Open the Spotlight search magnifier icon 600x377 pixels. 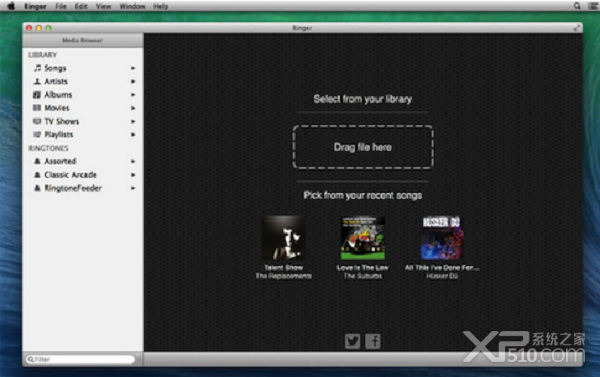(x=577, y=6)
